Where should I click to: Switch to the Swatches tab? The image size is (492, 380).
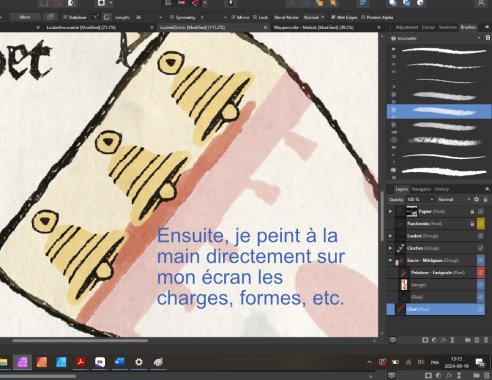tap(448, 27)
